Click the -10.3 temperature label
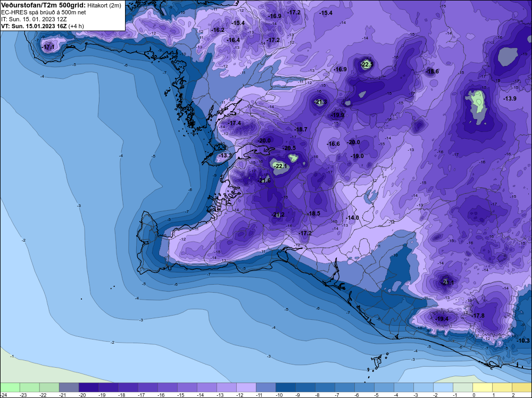This screenshot has height=398, width=532. pyautogui.click(x=523, y=341)
